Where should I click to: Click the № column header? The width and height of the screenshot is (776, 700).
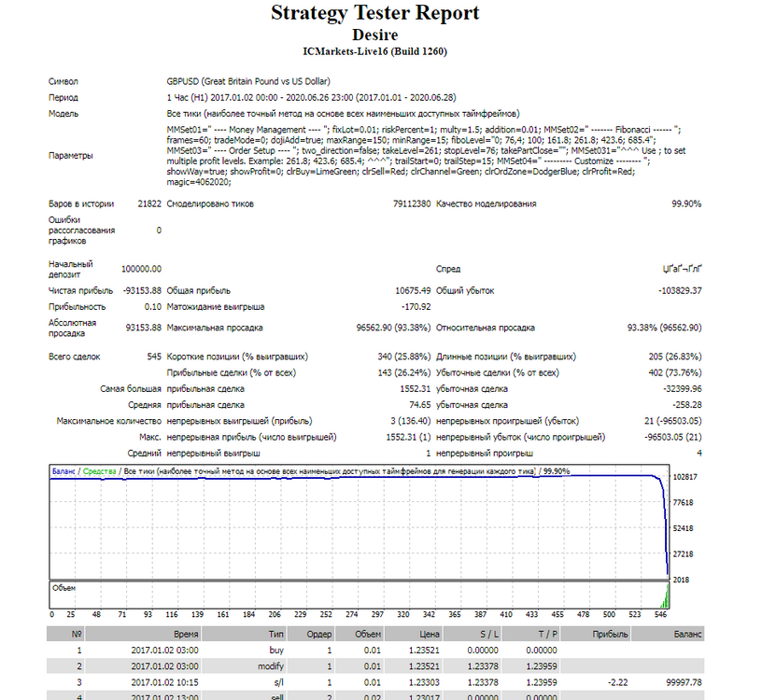click(65, 634)
